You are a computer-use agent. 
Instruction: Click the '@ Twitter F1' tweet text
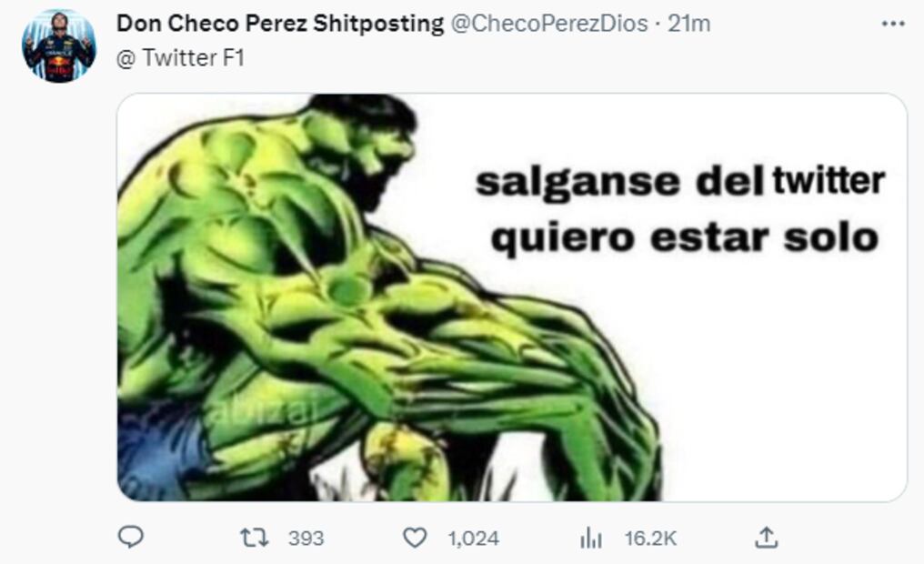tap(180, 57)
